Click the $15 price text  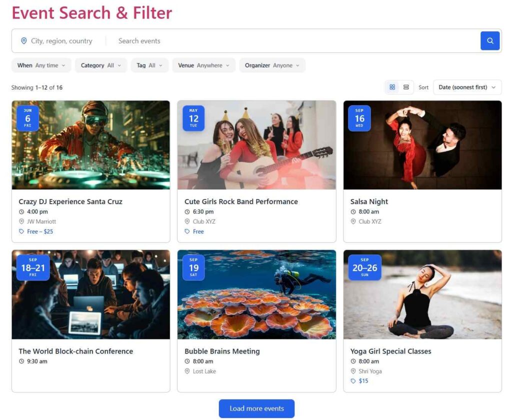coord(363,381)
